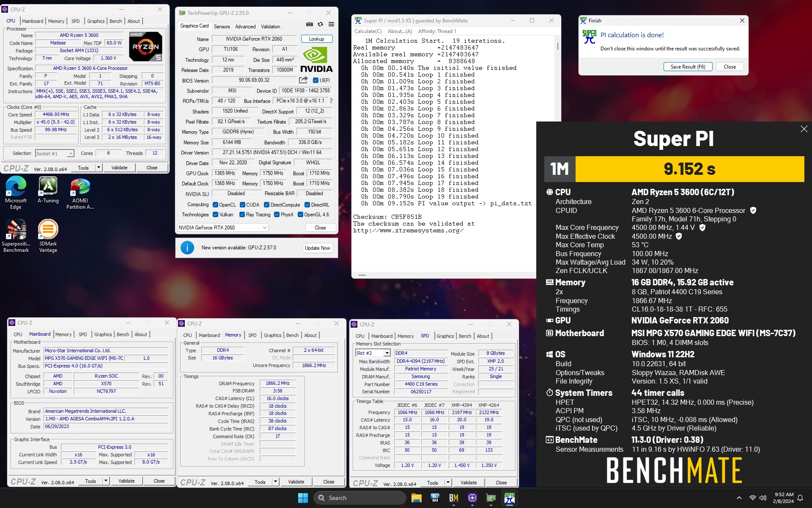
Task: Open Microsoft Edge desktop shortcut
Action: coord(16,193)
